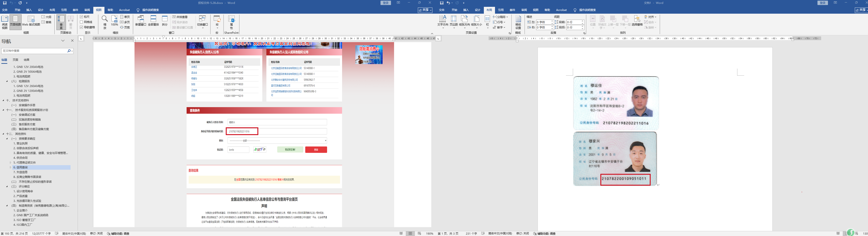Image resolution: width=868 pixels, height=236 pixels.
Task: Open Switch Windows (切换窗口) dropdown
Action: tap(202, 22)
